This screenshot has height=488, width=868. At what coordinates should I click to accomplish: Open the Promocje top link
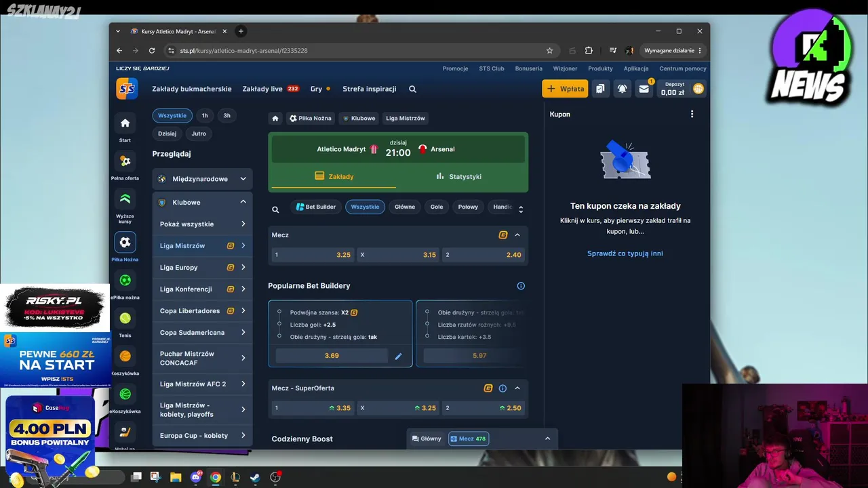pyautogui.click(x=456, y=68)
